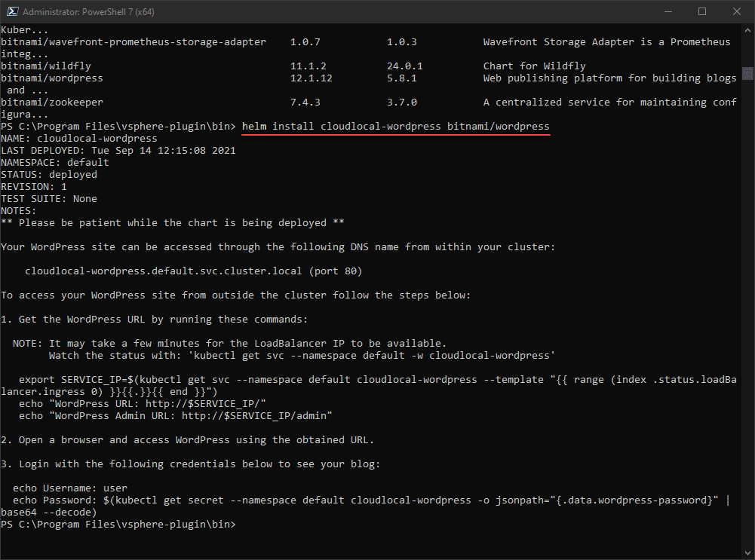The width and height of the screenshot is (755, 560).
Task: Click the scrollbar down arrow
Action: [x=747, y=552]
